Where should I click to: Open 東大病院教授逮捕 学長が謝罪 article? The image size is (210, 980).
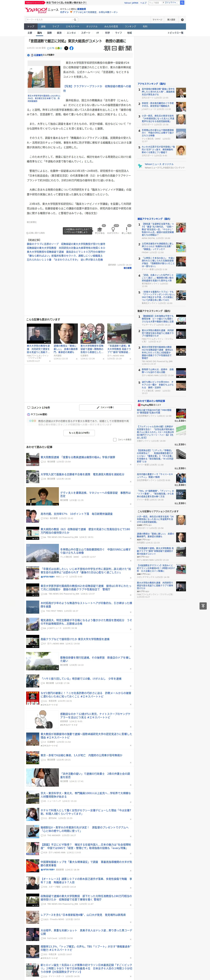tap(78, 457)
